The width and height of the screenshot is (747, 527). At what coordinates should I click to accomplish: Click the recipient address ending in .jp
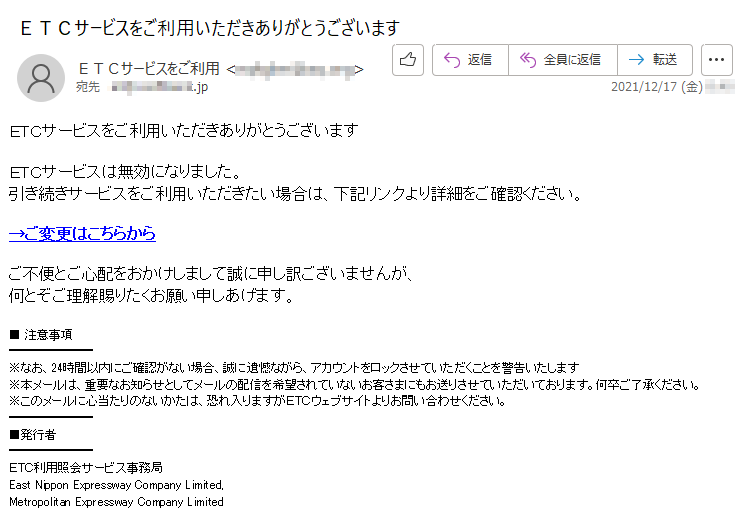click(160, 87)
